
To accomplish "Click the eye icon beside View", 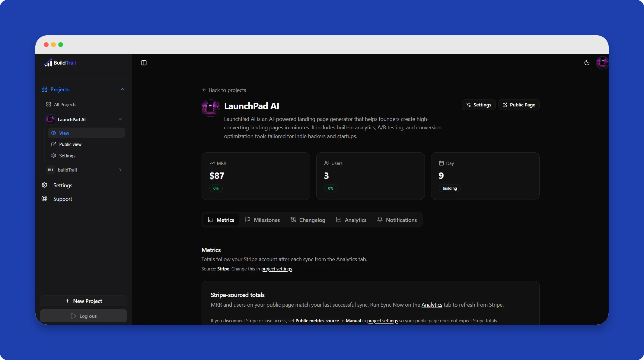I will (54, 133).
